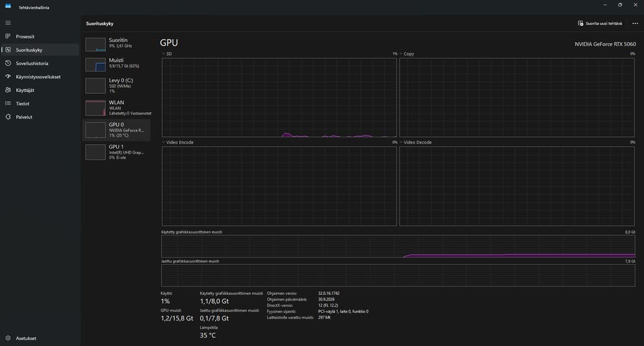Click the 0,1/7,8 Gt shared memory value
The height and width of the screenshot is (346, 644).
click(215, 318)
